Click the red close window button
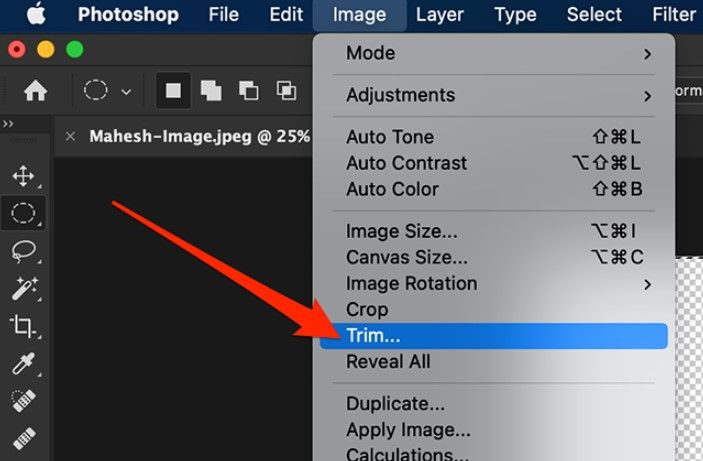The height and width of the screenshot is (461, 703). (17, 49)
